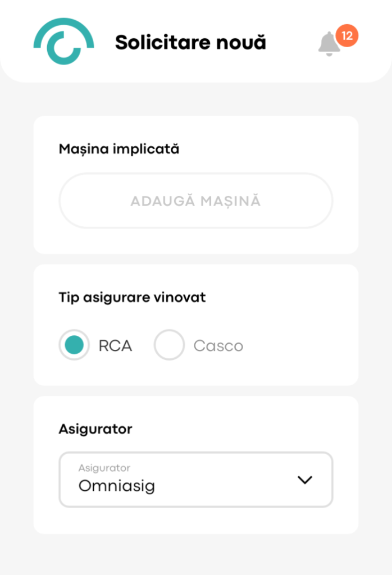
Task: Select the RCA radio button
Action: [74, 345]
